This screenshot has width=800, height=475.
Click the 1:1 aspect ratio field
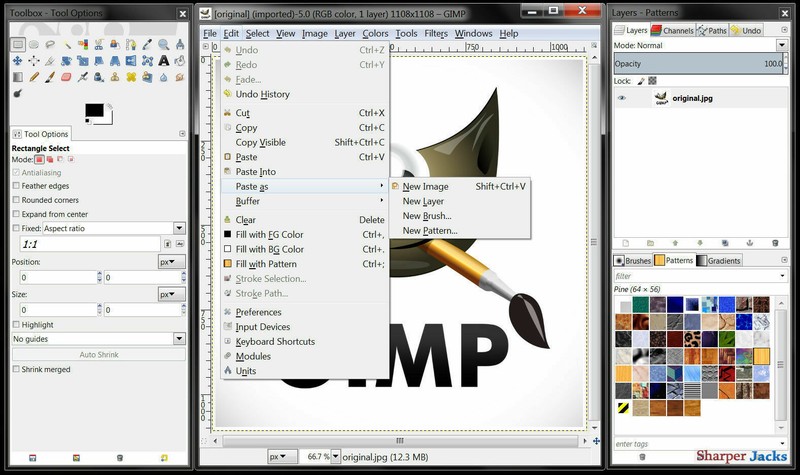pos(90,244)
